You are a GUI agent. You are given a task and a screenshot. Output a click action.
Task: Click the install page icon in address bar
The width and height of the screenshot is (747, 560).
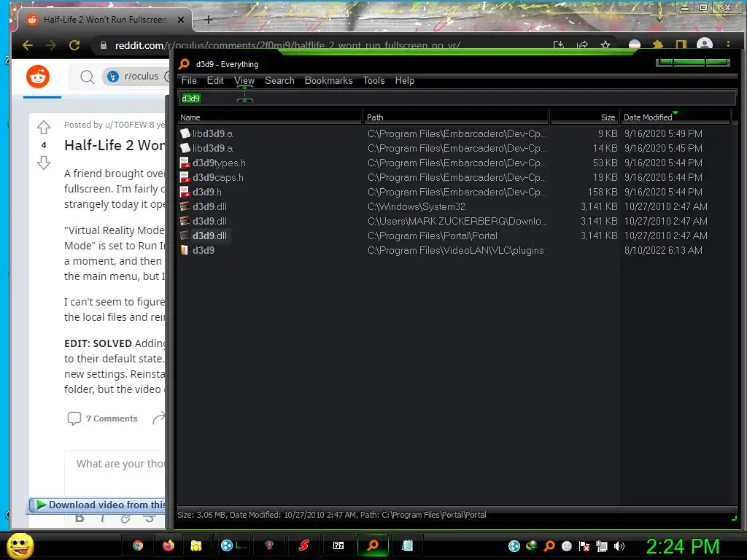559,44
